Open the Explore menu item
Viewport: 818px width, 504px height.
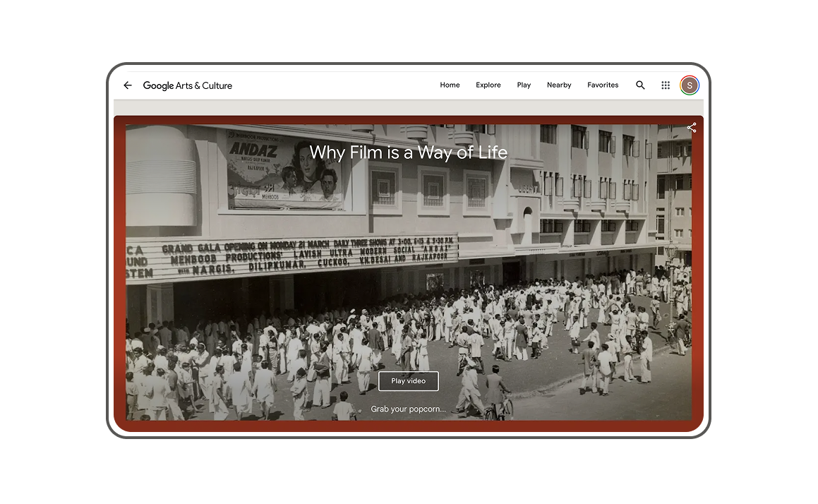[x=488, y=85]
